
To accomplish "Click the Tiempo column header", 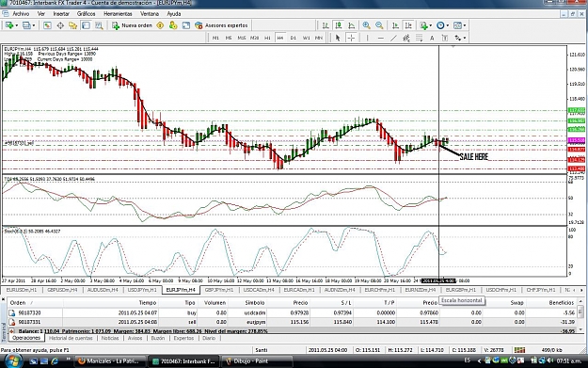I will click(148, 303).
